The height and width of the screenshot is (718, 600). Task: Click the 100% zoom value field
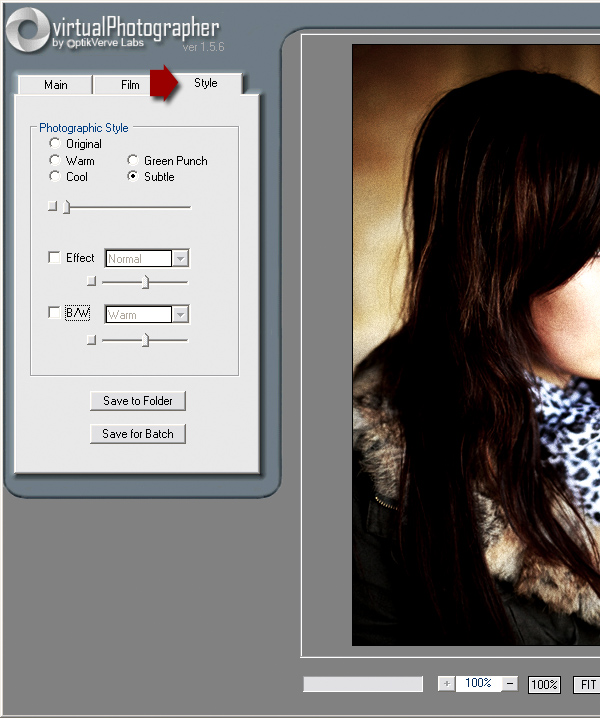tap(478, 683)
